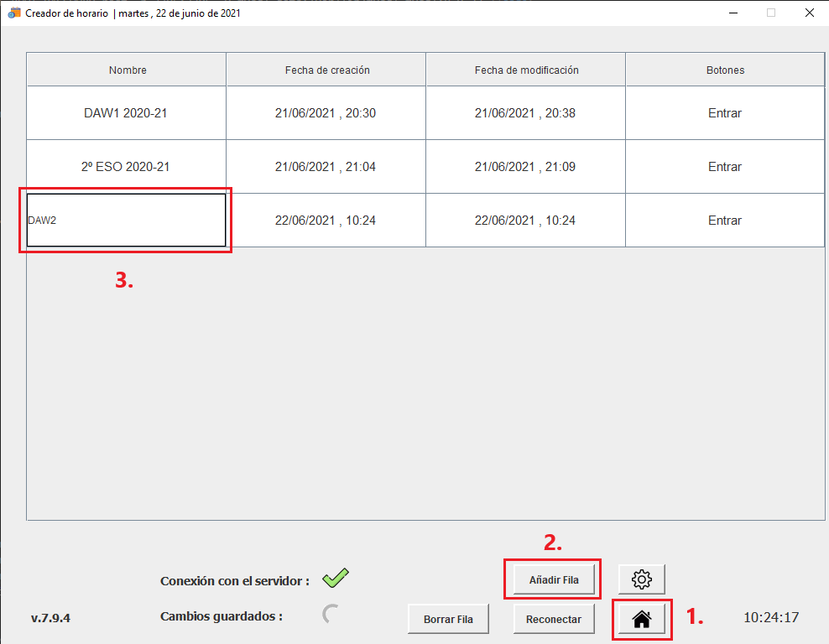829x644 pixels.
Task: Click the saved changes loading spinner
Action: pyautogui.click(x=331, y=615)
